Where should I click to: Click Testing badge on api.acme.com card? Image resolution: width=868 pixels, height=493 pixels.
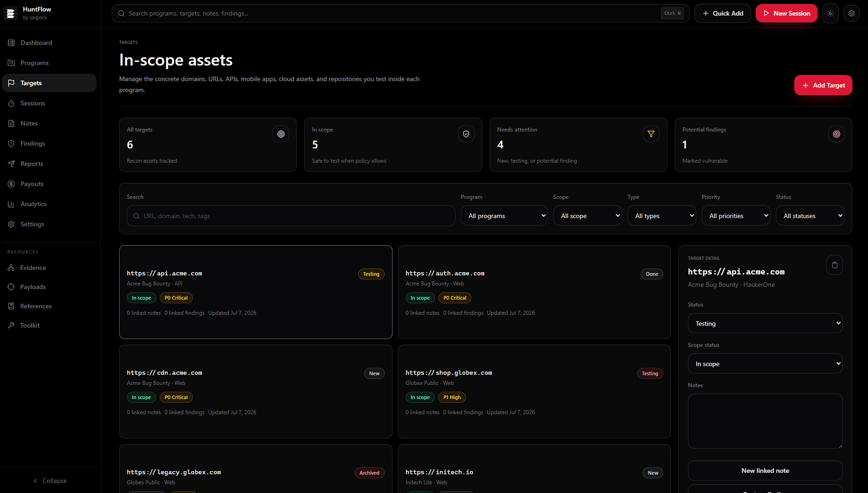[371, 274]
